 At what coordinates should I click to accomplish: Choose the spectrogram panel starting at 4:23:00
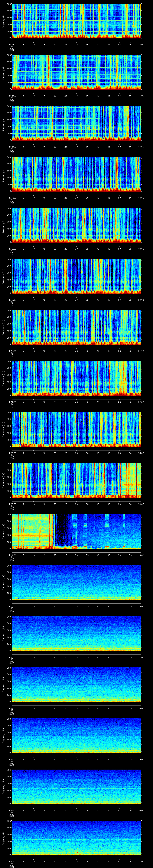[x=76, y=480]
